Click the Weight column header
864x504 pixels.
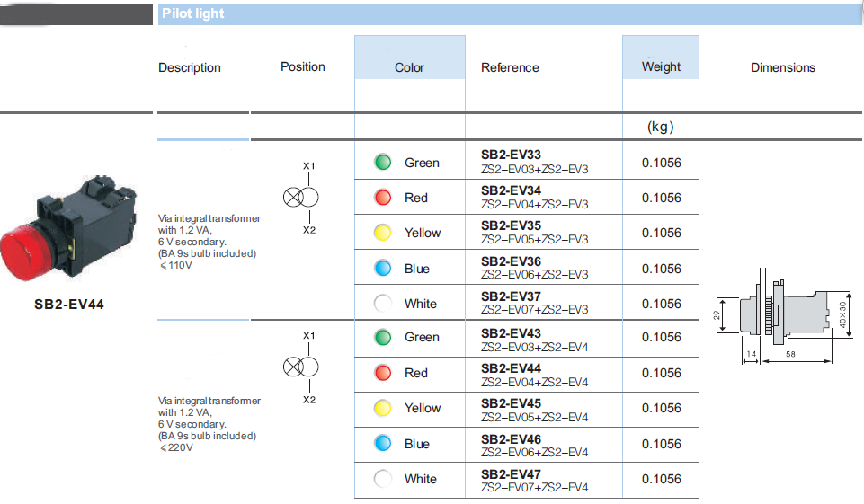tap(661, 67)
